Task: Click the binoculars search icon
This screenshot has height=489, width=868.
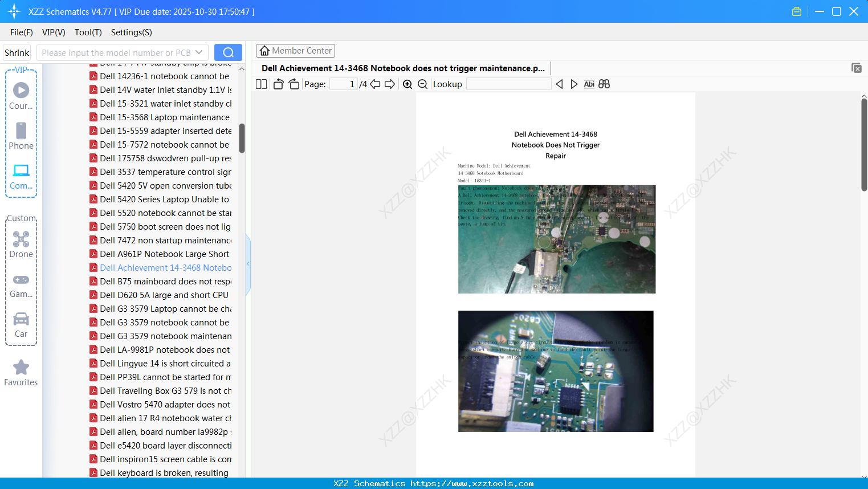Action: pos(604,84)
